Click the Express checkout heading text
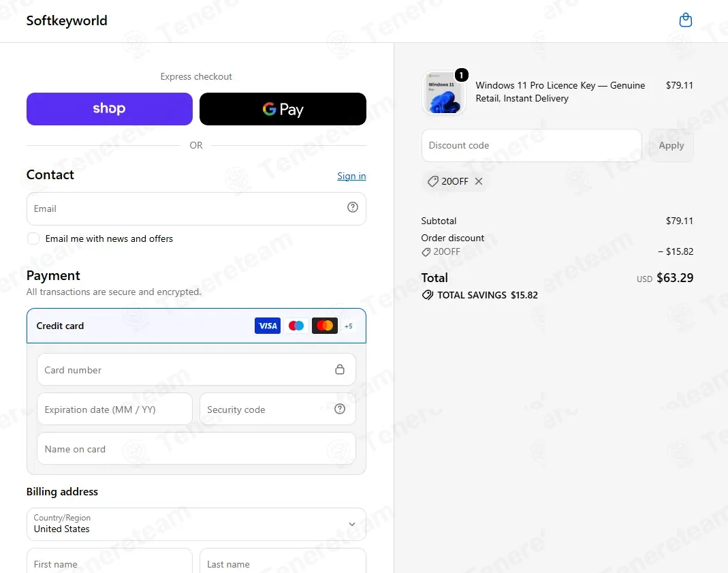 pyautogui.click(x=196, y=76)
